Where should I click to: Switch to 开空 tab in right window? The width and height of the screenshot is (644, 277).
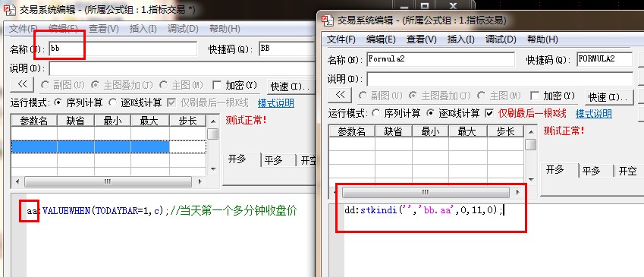click(627, 171)
